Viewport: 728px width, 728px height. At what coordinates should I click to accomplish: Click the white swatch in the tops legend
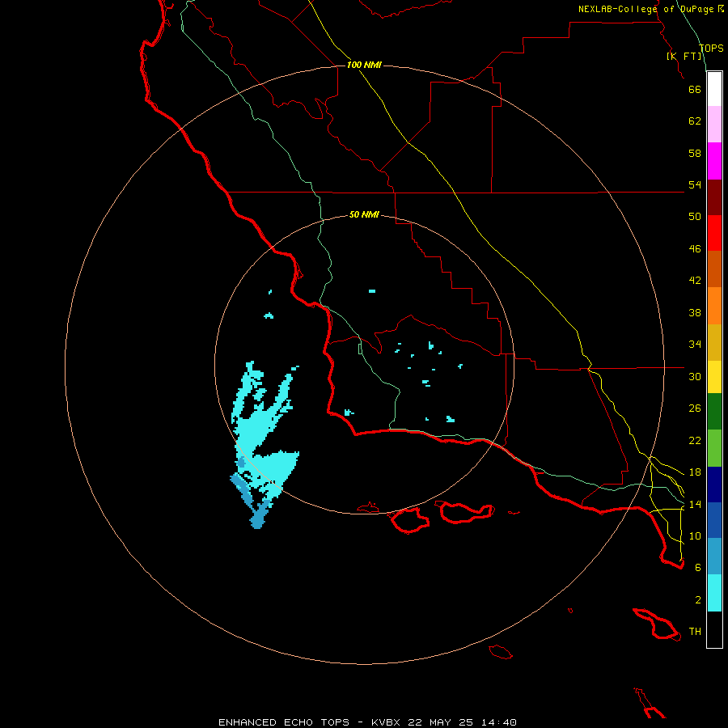(714, 89)
